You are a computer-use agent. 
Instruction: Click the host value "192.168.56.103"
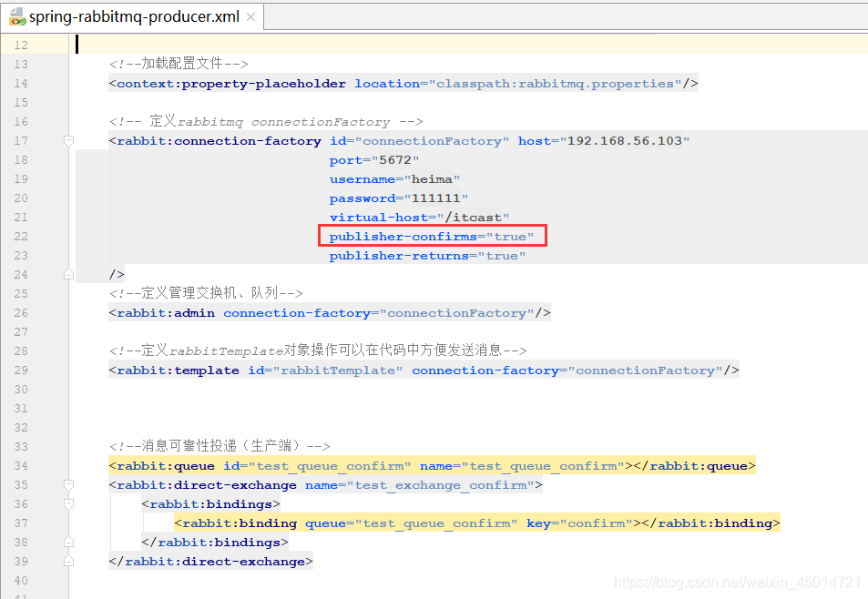(x=625, y=141)
